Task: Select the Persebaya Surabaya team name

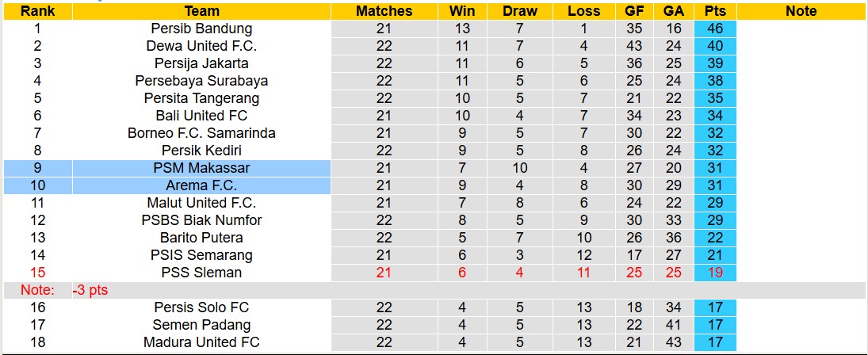Action: (201, 81)
